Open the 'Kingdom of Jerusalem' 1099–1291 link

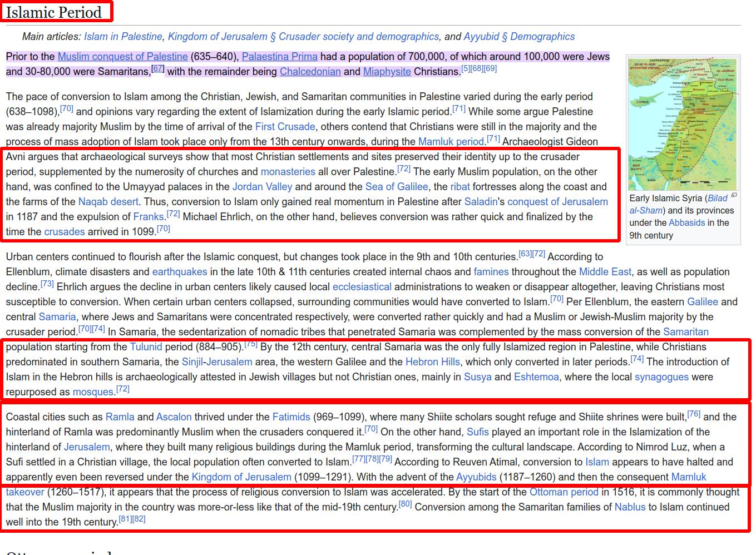(x=241, y=477)
